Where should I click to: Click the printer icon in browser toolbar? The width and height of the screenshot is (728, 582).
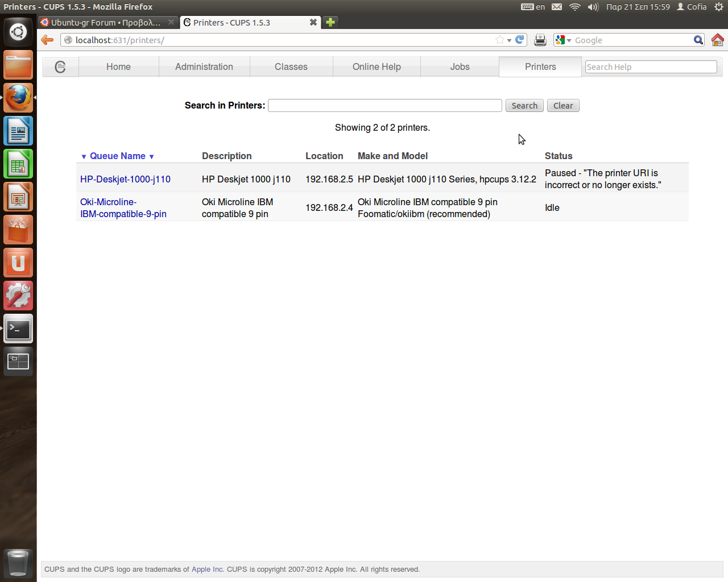pyautogui.click(x=540, y=40)
